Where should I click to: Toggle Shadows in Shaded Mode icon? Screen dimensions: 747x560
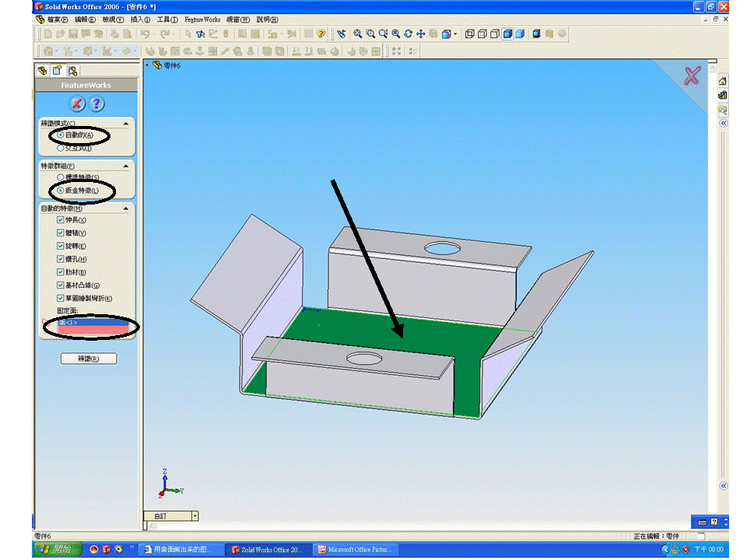[x=536, y=33]
